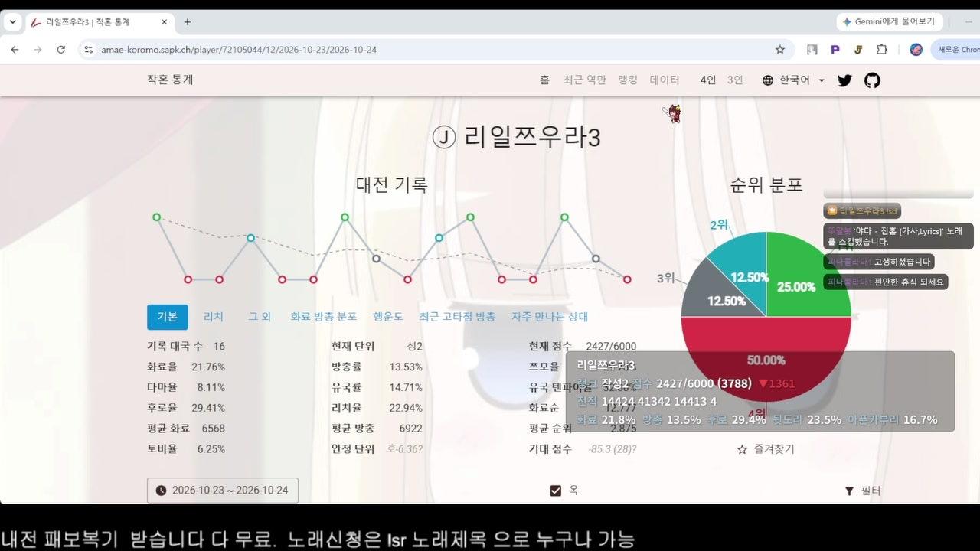Click the 즐겨찾기 star icon
The width and height of the screenshot is (980, 551).
point(742,449)
